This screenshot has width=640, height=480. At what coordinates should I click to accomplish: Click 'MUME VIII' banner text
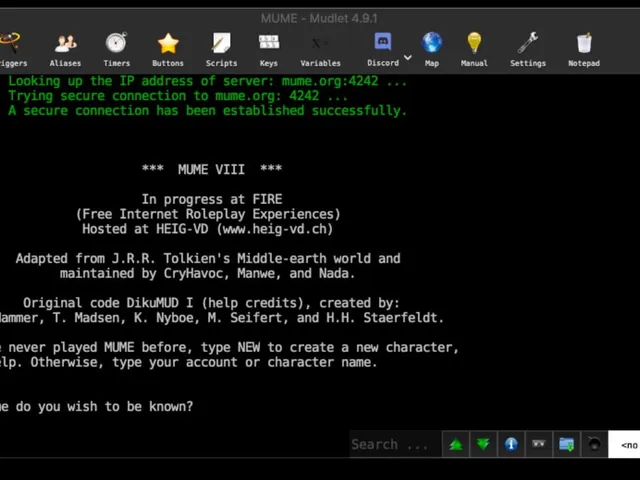pyautogui.click(x=211, y=169)
